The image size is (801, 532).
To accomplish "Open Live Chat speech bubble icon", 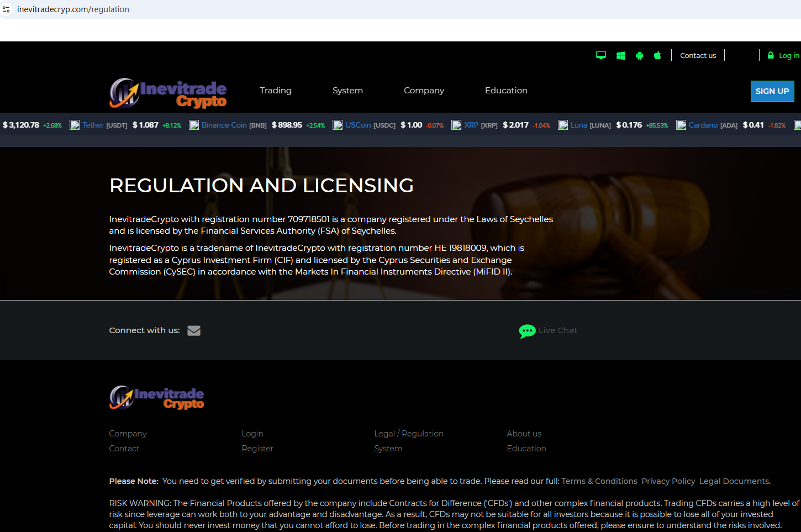I will tap(527, 331).
